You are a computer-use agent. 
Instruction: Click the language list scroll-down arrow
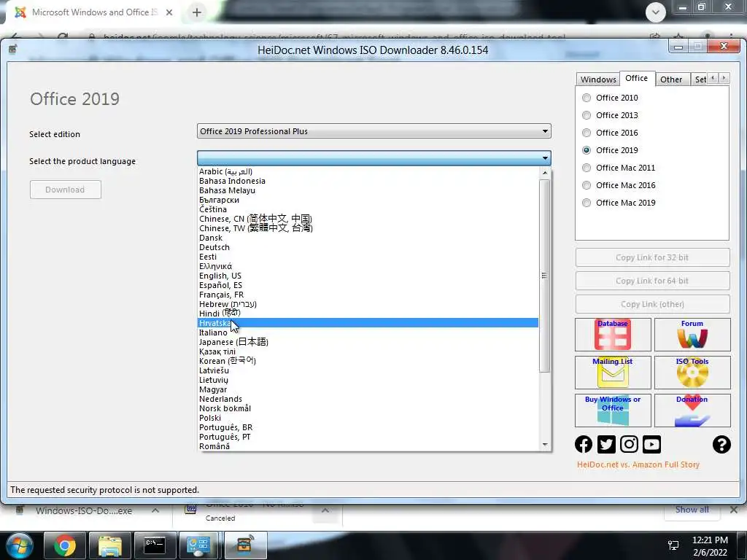point(545,445)
